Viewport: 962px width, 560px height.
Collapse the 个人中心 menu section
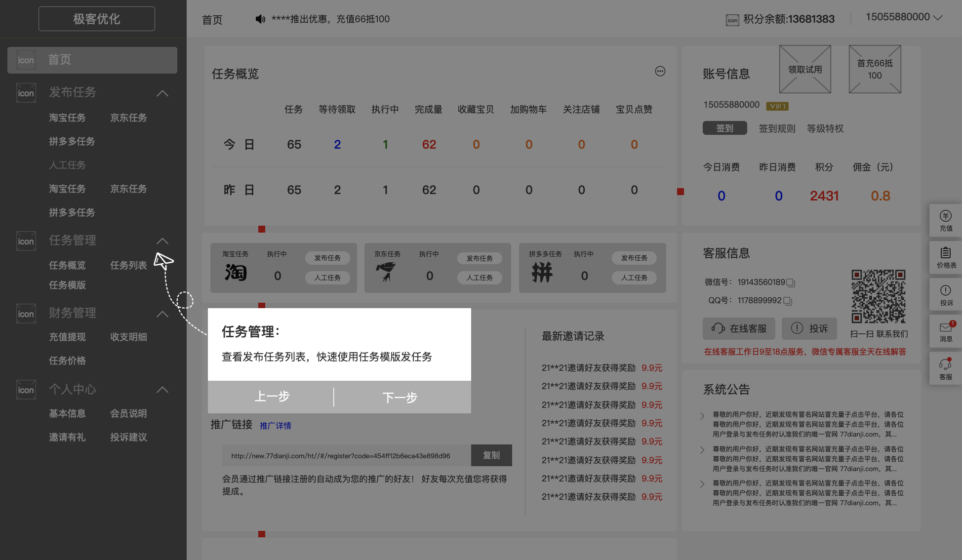162,390
